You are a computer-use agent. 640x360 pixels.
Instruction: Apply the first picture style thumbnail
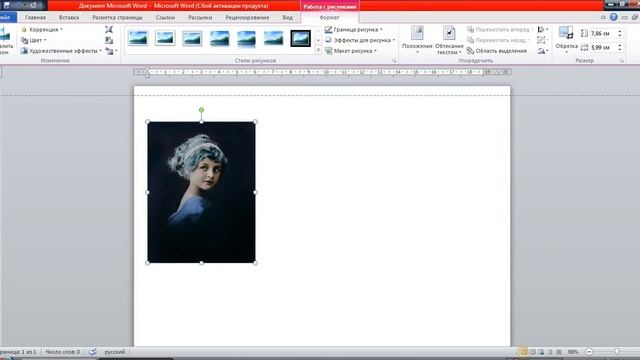tap(138, 38)
